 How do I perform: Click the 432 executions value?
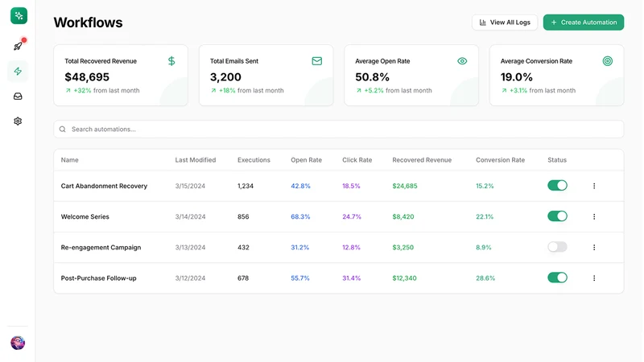point(243,248)
